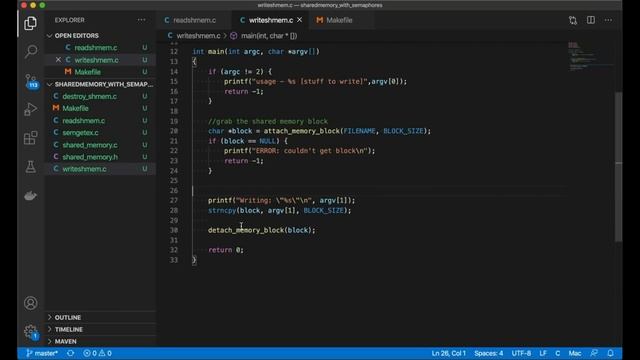Click on detach_memory_block call
The image size is (640, 360).
tap(246, 230)
